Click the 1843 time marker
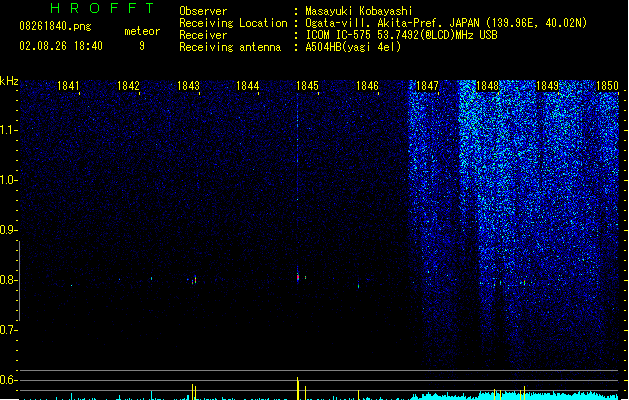 pyautogui.click(x=188, y=86)
